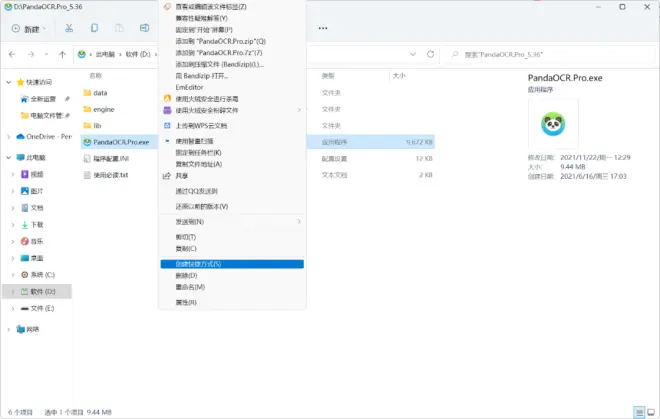Go forward with the right arrow

tap(31, 54)
